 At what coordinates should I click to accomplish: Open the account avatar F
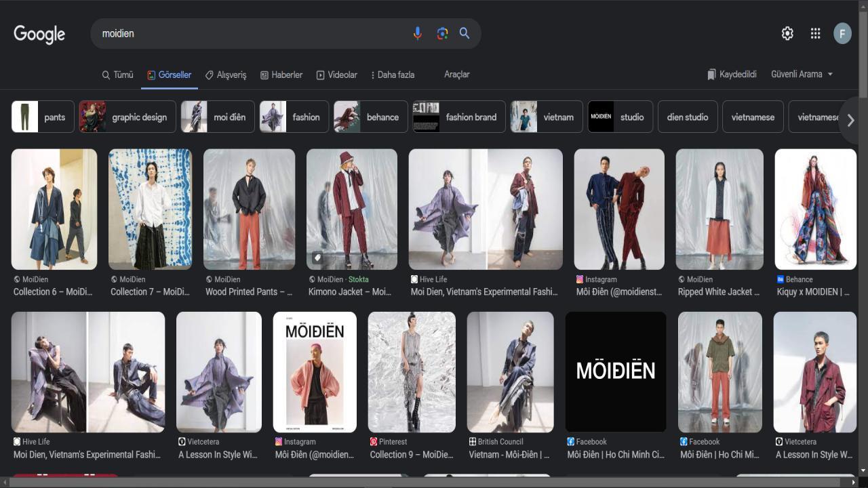point(842,33)
